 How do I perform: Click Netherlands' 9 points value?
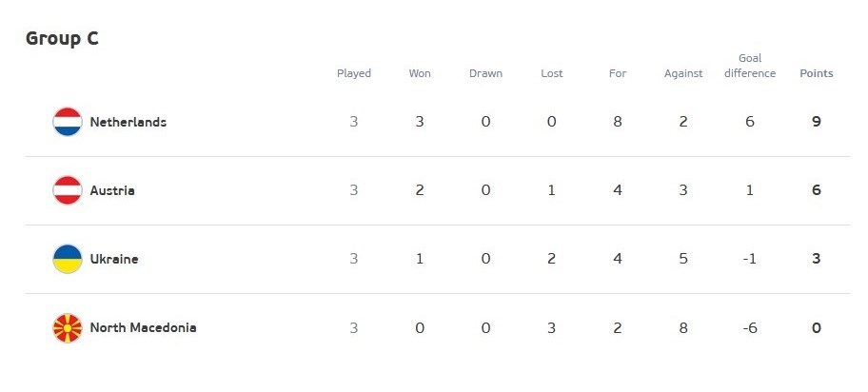tap(817, 122)
